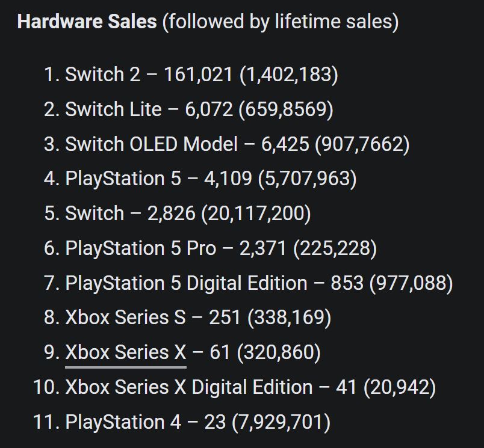Screen dimensions: 484x448
Task: Click the lifetime figure 20,117,200
Action: [256, 213]
